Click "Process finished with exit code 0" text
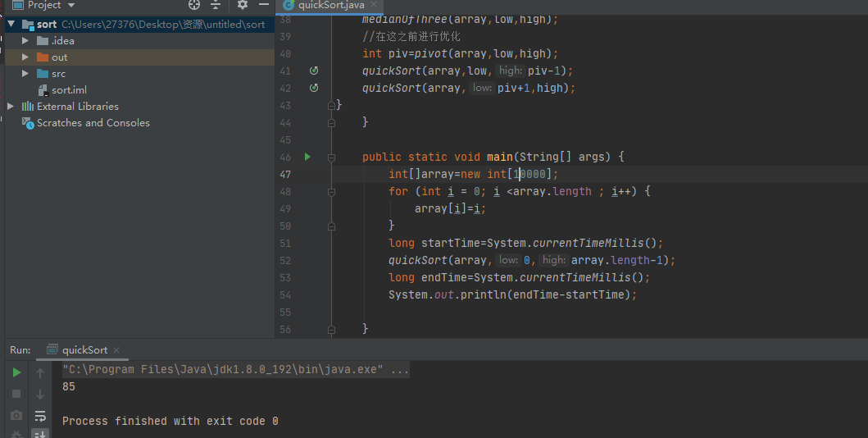 coord(170,421)
